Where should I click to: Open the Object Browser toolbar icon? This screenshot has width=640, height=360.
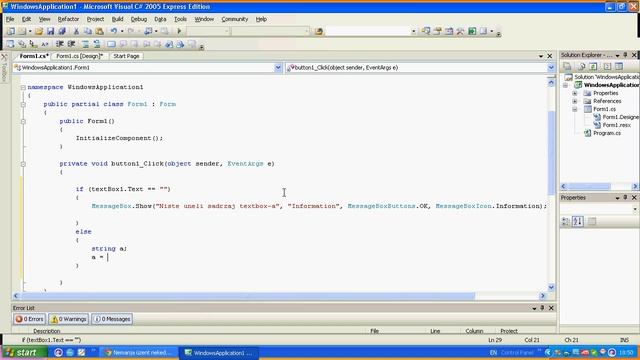pos(449,31)
